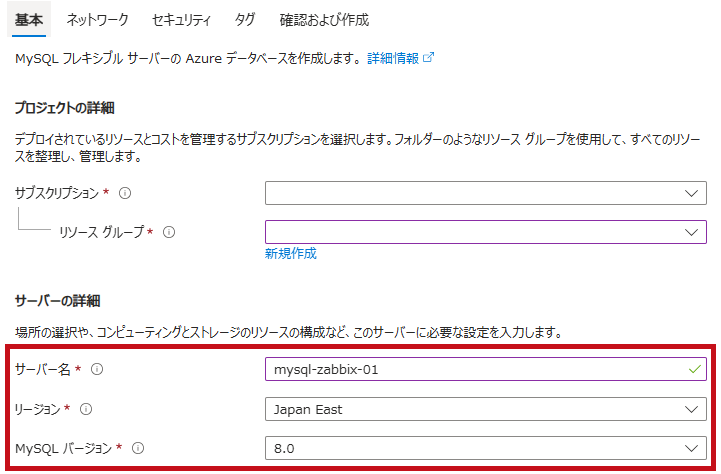Open the タグ tab
The height and width of the screenshot is (474, 721).
point(245,20)
